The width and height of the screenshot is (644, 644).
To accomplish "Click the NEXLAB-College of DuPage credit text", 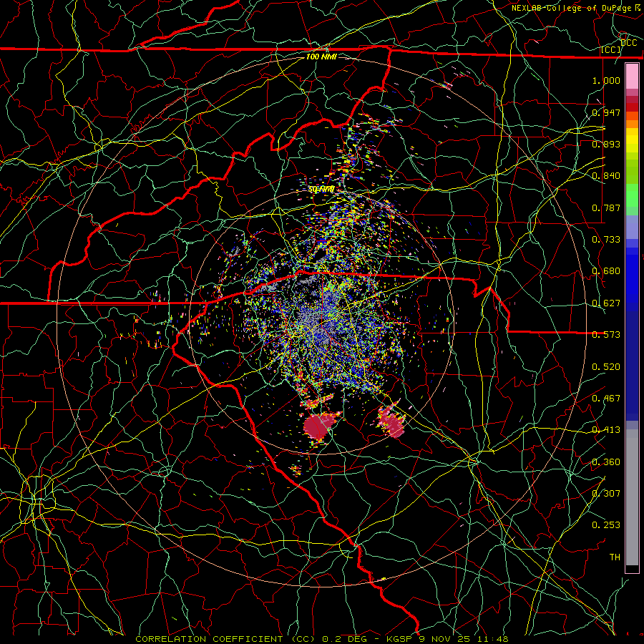I will coord(571,8).
